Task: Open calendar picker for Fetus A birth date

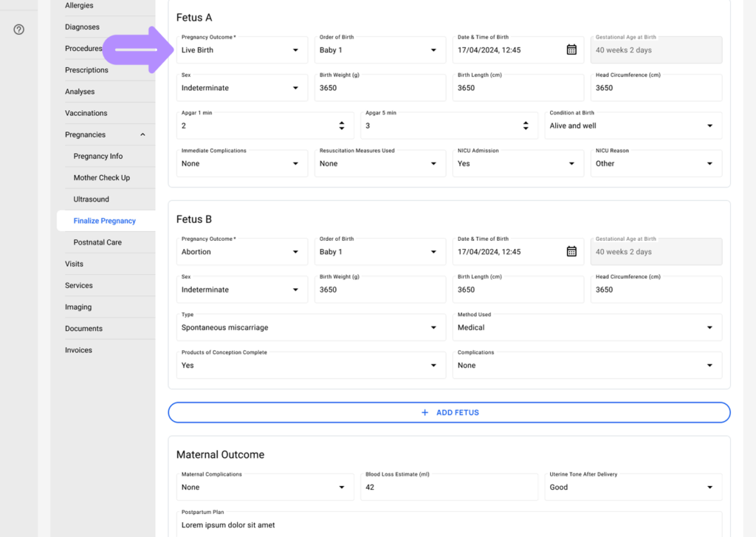Action: pyautogui.click(x=571, y=50)
